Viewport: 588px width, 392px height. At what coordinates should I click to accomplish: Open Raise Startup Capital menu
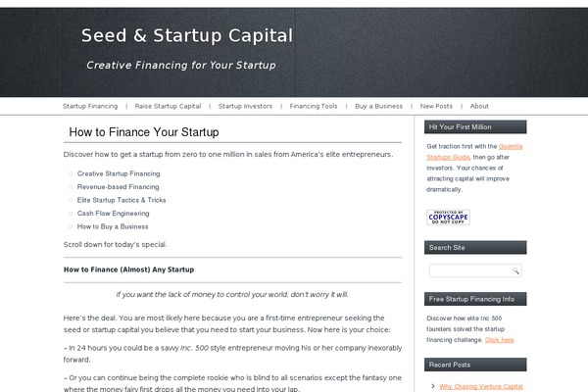[168, 106]
